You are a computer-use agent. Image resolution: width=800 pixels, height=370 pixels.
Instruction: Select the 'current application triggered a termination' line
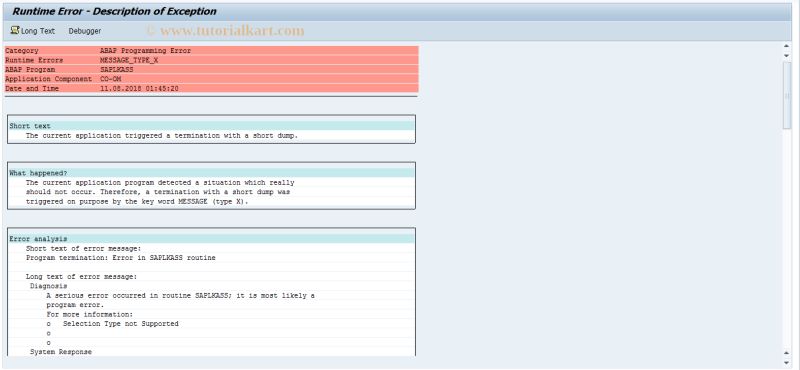pos(162,136)
